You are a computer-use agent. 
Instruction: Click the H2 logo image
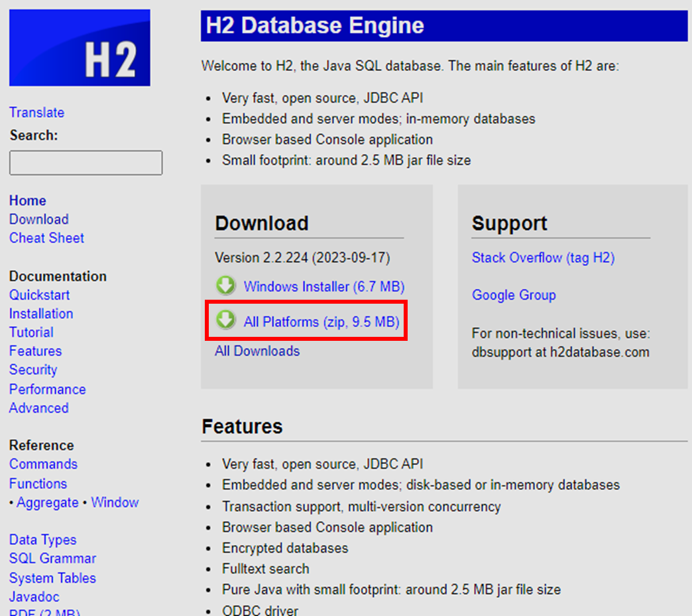coord(80,48)
